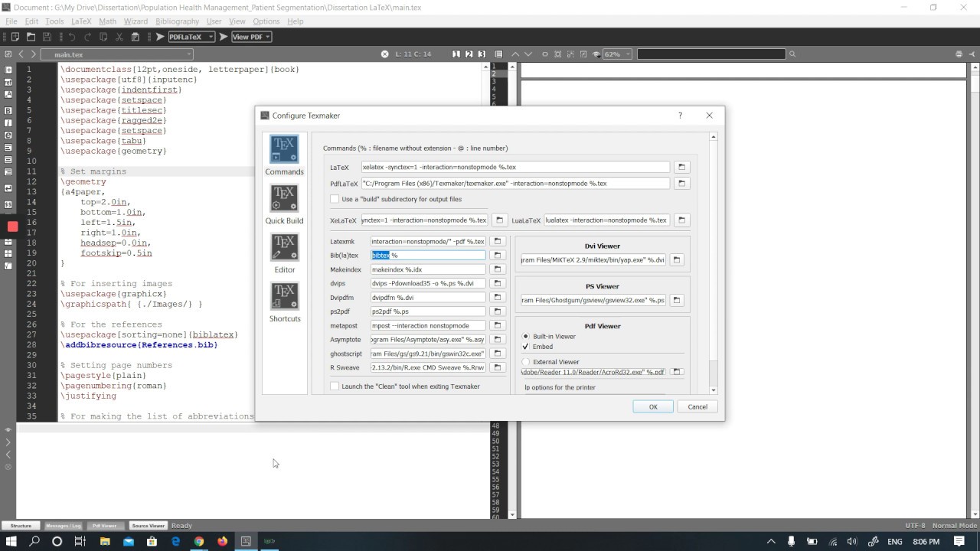
Task: Click the PDF viewer search field
Action: tap(711, 54)
